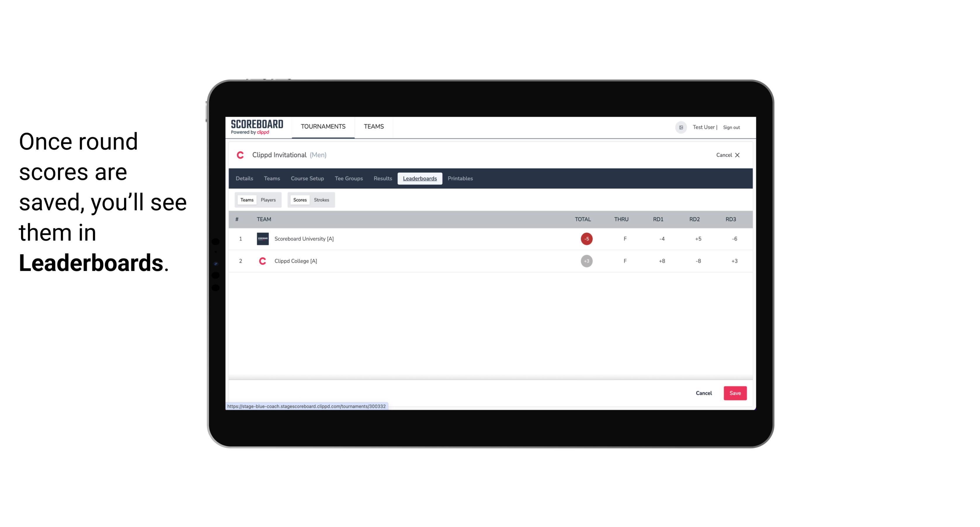Screen dimensions: 980x527
Task: Click the TEAMS navigation link
Action: [373, 127]
